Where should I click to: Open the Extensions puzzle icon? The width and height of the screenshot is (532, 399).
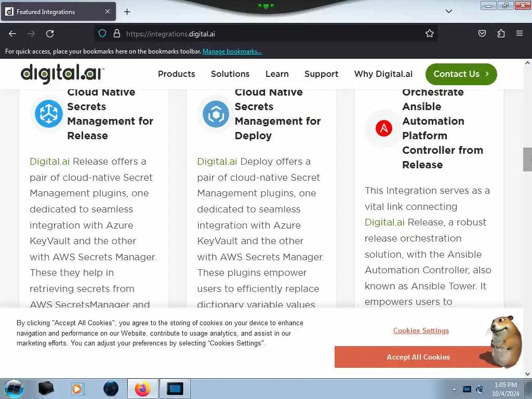tap(501, 34)
